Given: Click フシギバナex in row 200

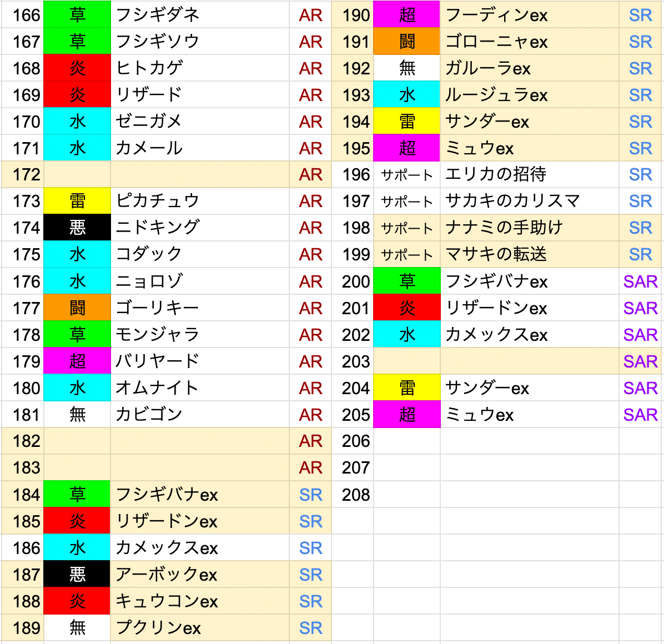Looking at the screenshot, I should (x=529, y=281).
